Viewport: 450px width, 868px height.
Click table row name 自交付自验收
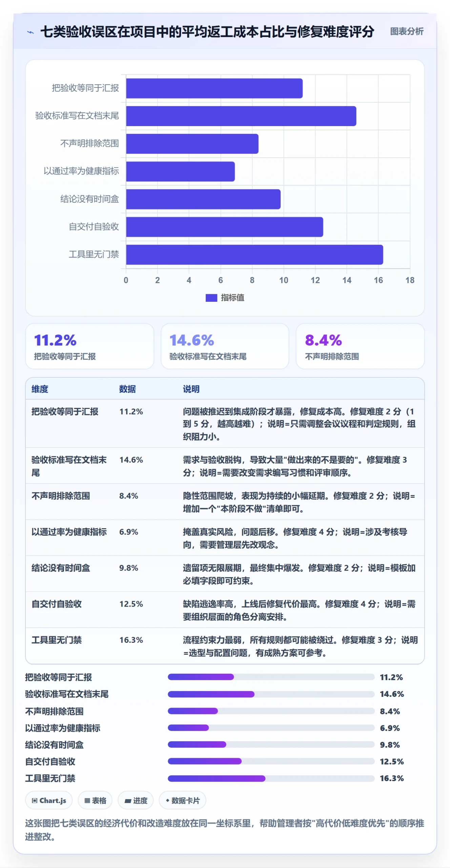pos(57,604)
